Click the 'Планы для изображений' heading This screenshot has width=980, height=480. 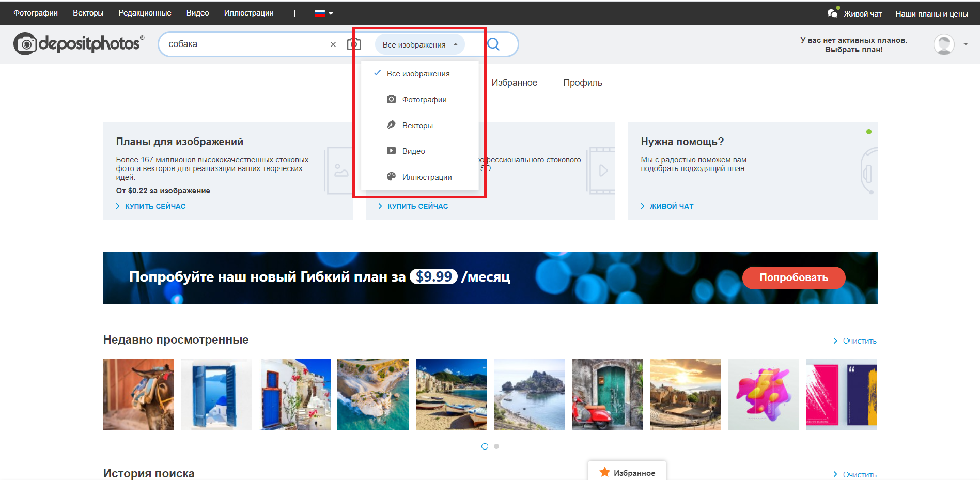tap(180, 142)
